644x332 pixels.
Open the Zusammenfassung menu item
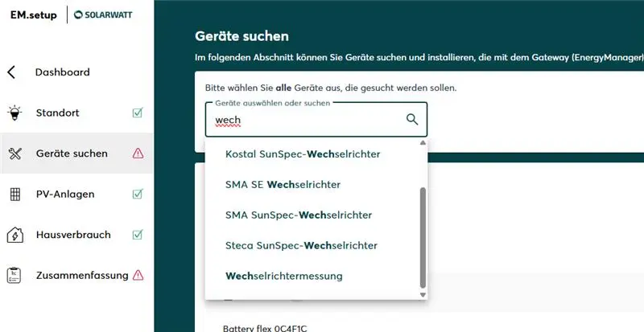tap(81, 275)
